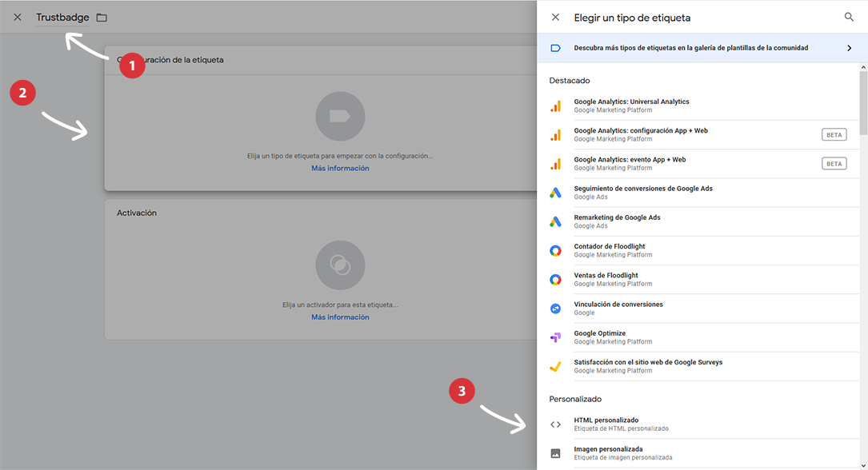Select Vinculación de conversiones tag type
868x470 pixels.
[703, 309]
